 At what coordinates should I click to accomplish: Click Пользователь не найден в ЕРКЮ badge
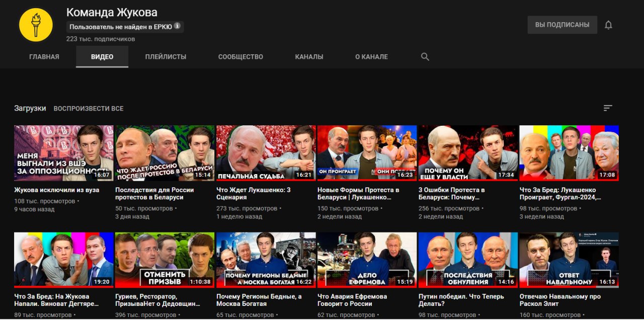[x=125, y=27]
